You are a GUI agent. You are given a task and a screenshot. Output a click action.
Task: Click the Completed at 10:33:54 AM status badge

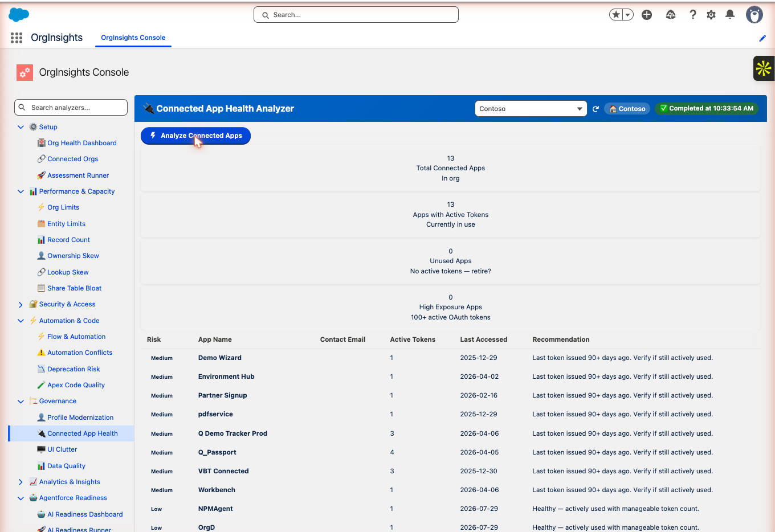(x=707, y=108)
